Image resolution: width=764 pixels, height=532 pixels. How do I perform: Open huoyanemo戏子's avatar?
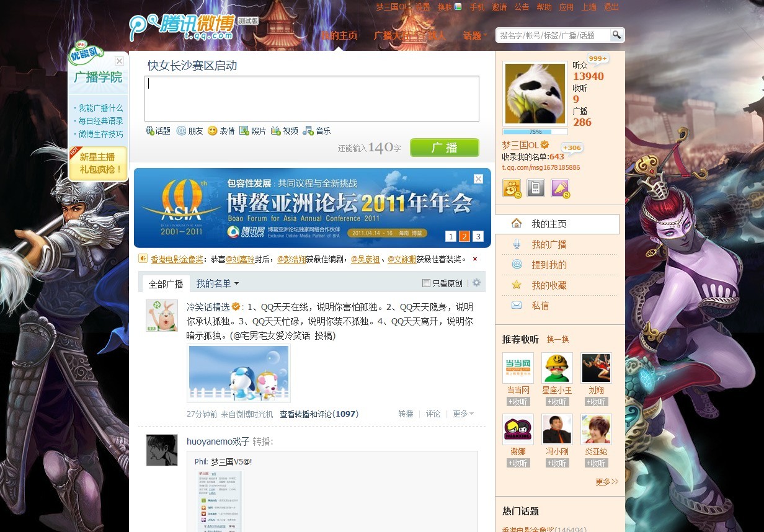[x=162, y=450]
